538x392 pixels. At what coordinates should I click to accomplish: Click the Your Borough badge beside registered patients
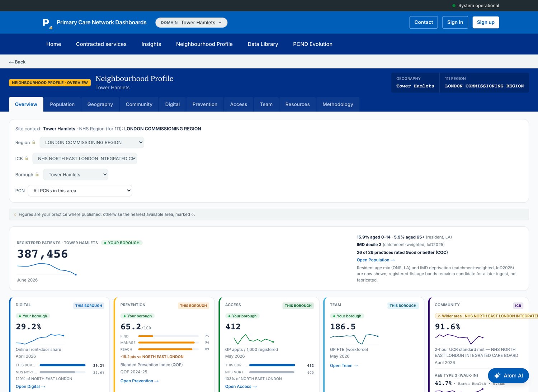tap(122, 243)
